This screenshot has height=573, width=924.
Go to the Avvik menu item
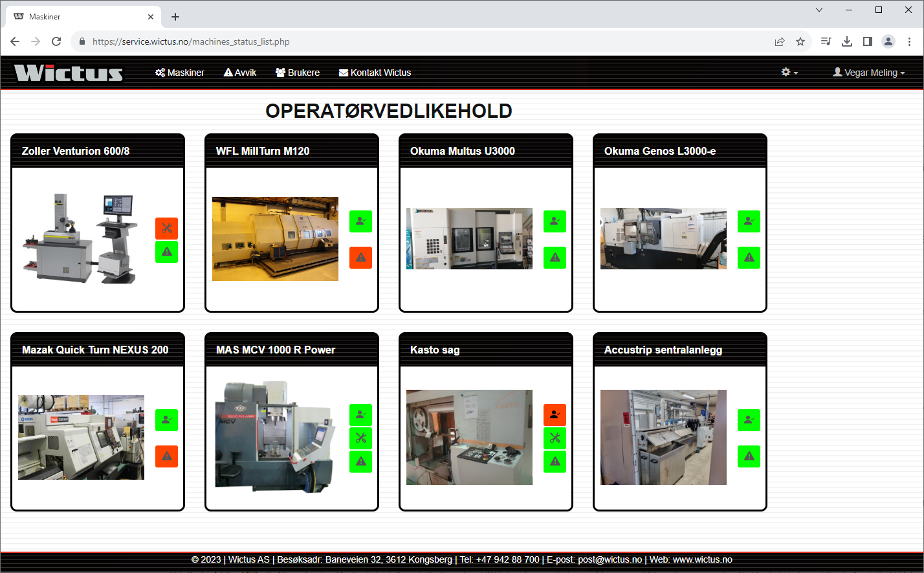coord(240,73)
